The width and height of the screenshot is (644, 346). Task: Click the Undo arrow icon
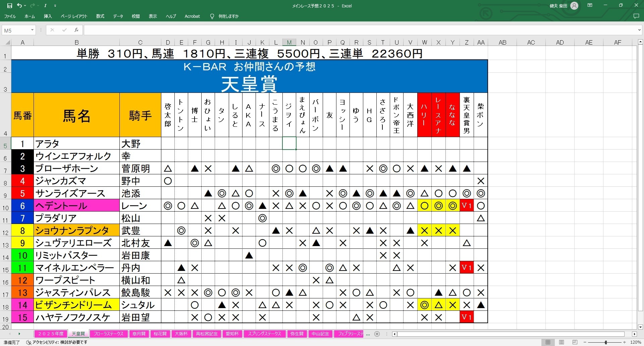(x=19, y=6)
